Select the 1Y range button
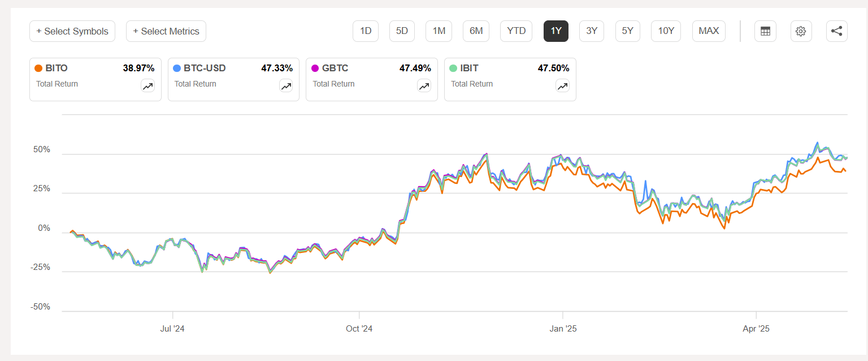This screenshot has height=361, width=868. pyautogui.click(x=555, y=31)
